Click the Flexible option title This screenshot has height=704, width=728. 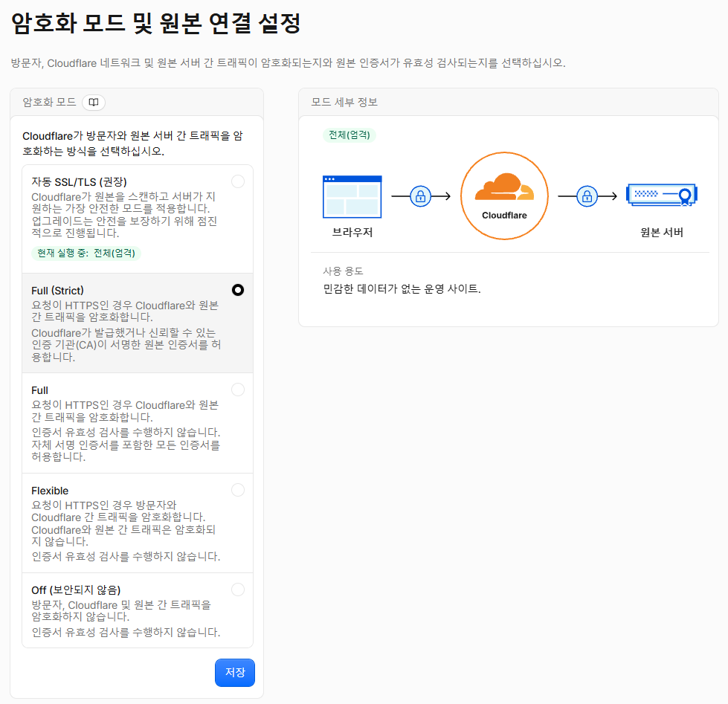pos(50,491)
